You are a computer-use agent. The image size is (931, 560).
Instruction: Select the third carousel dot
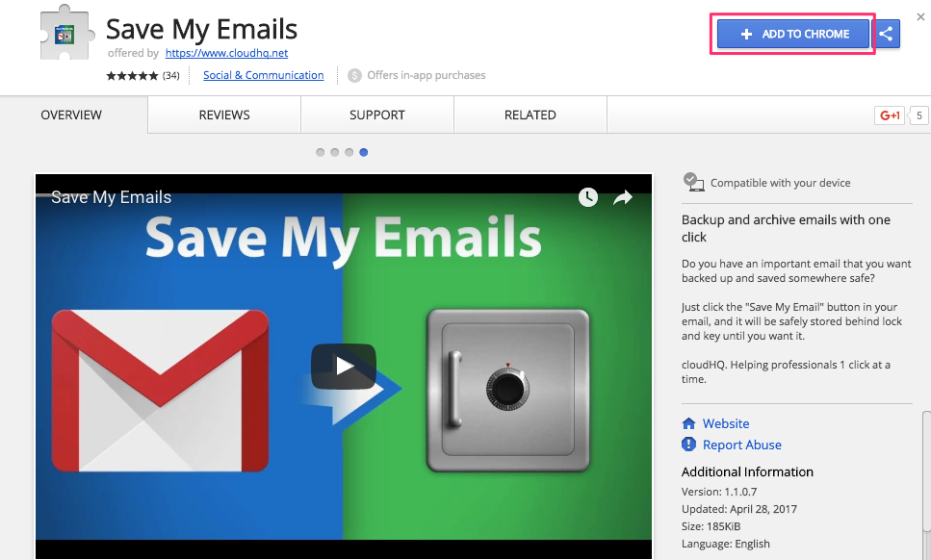[349, 152]
